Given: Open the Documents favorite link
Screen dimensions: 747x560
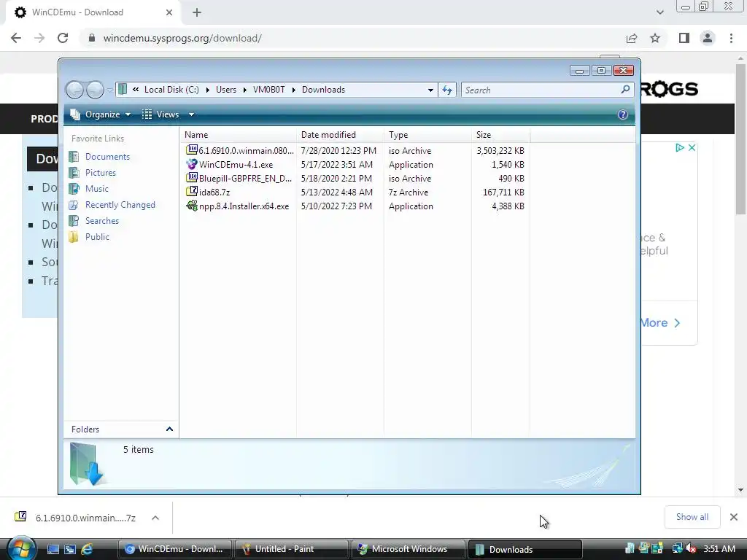Looking at the screenshot, I should [x=107, y=157].
